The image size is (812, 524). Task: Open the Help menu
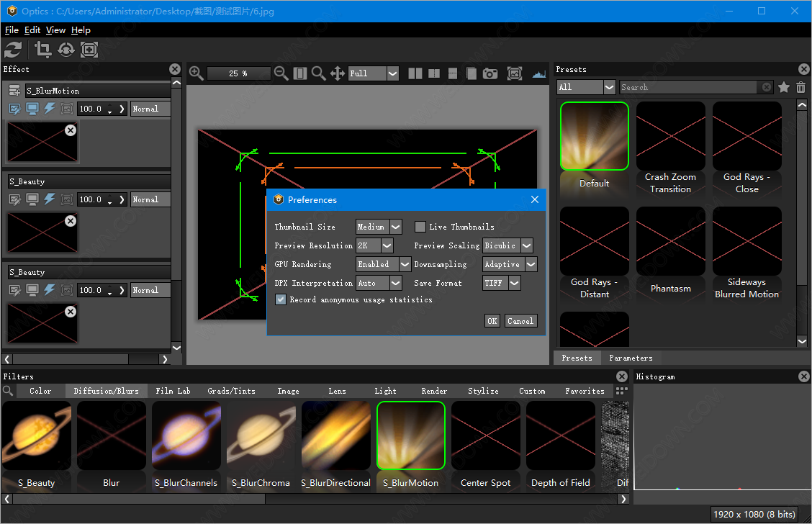[x=81, y=30]
